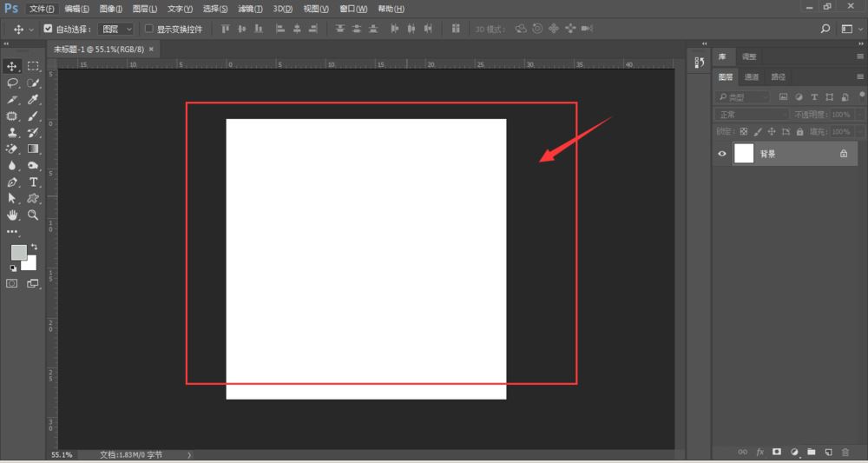868x463 pixels.
Task: Switch to the 通道 tab
Action: (x=751, y=77)
